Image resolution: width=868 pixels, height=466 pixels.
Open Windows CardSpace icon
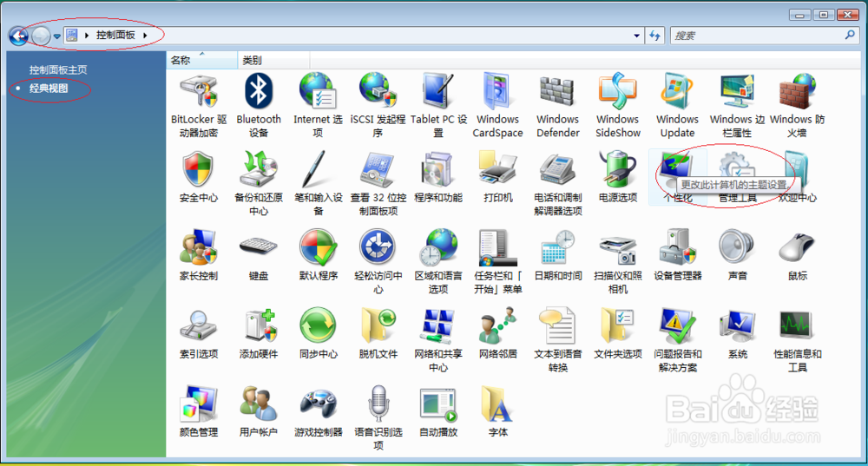pyautogui.click(x=497, y=91)
